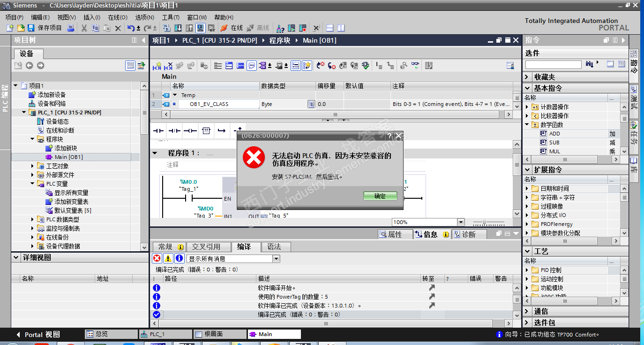This screenshot has height=345, width=644.
Task: Open the 根画面 editor button
Action: (220, 334)
